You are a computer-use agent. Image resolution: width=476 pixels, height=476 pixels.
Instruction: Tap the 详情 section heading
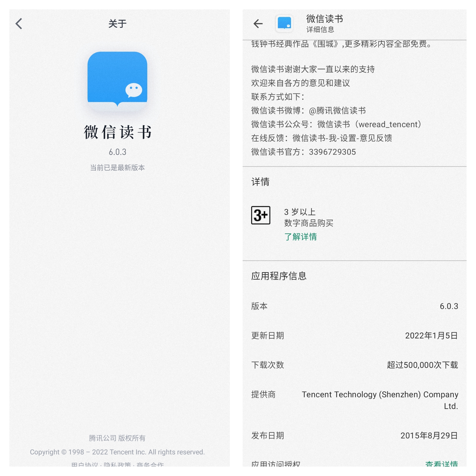pos(260,182)
